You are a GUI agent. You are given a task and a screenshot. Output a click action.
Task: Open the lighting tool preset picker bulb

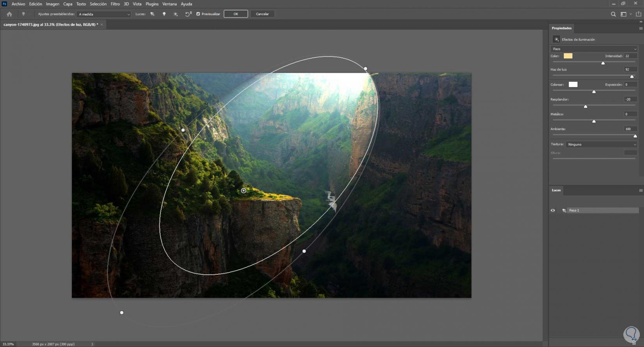click(23, 14)
